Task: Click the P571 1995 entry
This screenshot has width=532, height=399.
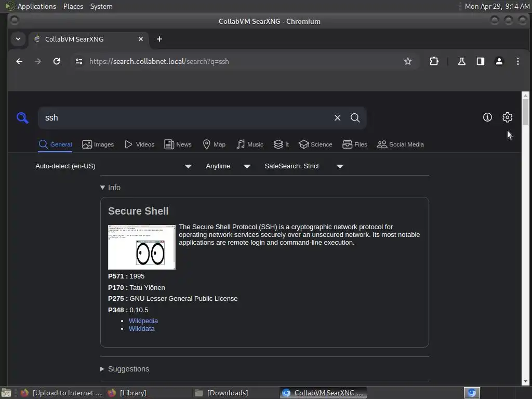Action: tap(126, 276)
